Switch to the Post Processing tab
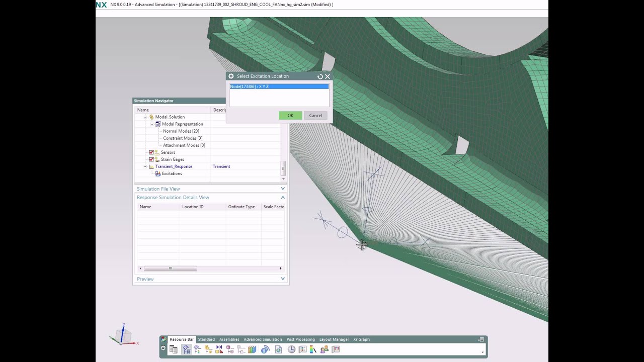Image resolution: width=644 pixels, height=362 pixels. [300, 339]
